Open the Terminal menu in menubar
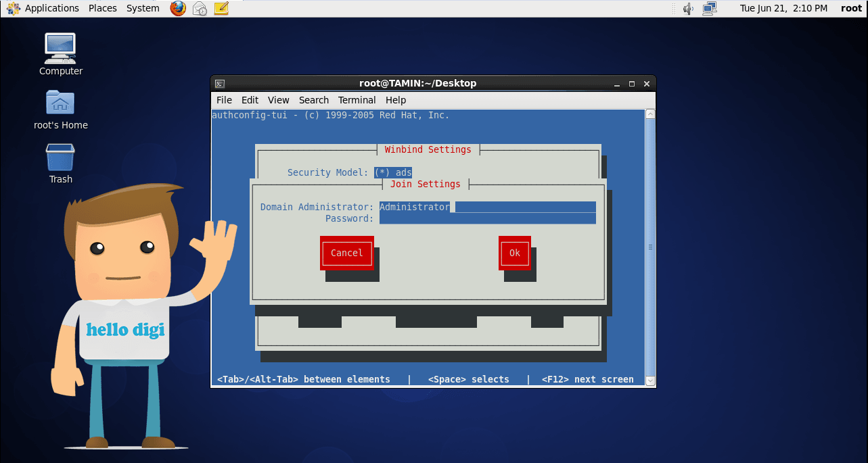The height and width of the screenshot is (463, 868). coord(357,100)
